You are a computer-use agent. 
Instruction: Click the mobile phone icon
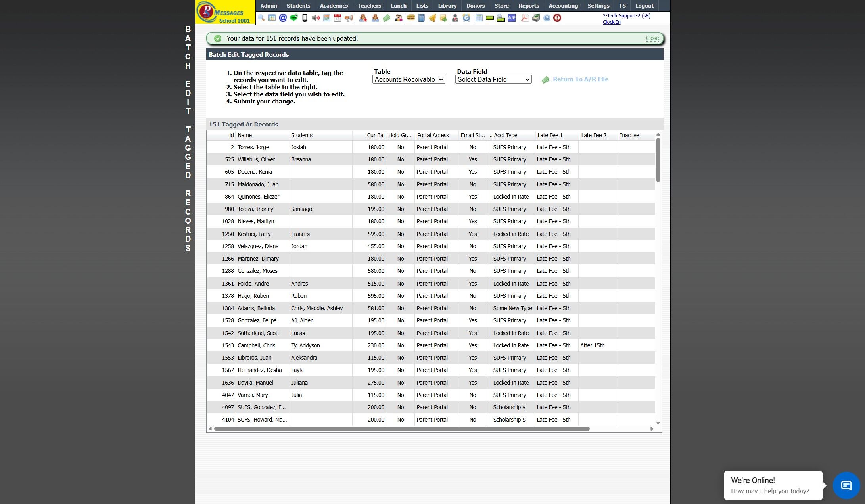click(x=305, y=18)
